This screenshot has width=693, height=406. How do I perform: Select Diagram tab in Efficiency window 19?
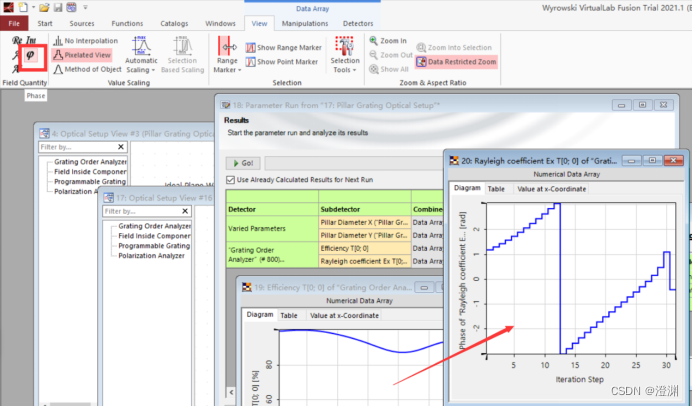pyautogui.click(x=260, y=315)
